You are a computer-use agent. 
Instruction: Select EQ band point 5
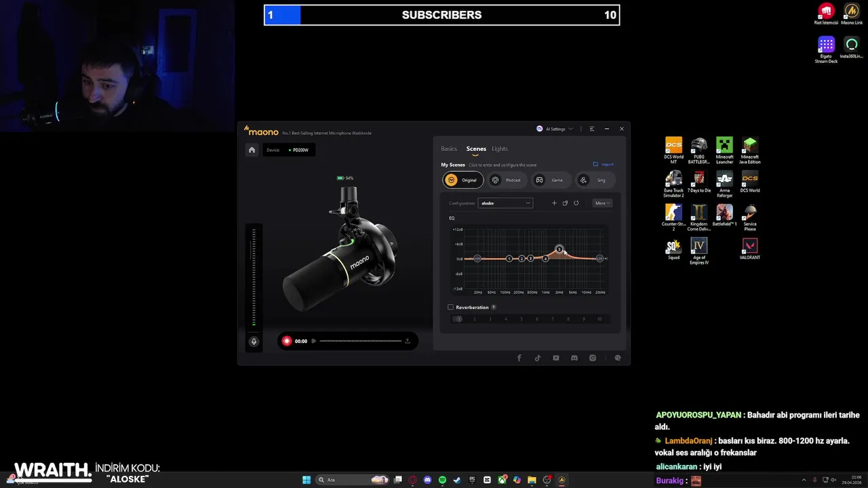[559, 249]
